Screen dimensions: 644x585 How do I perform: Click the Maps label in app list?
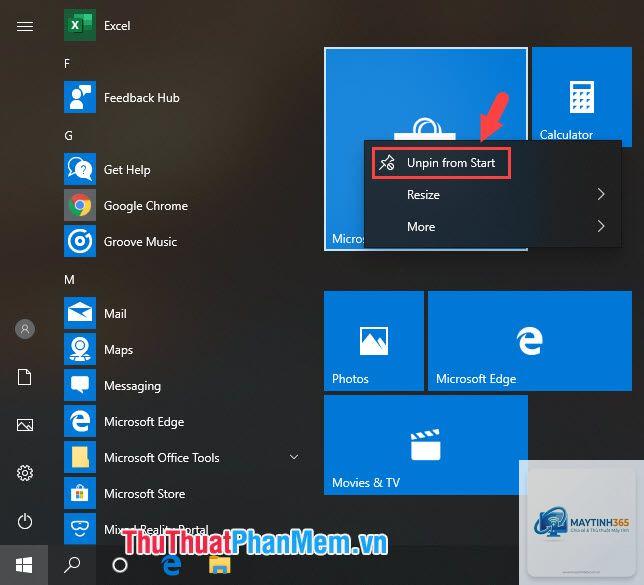118,350
